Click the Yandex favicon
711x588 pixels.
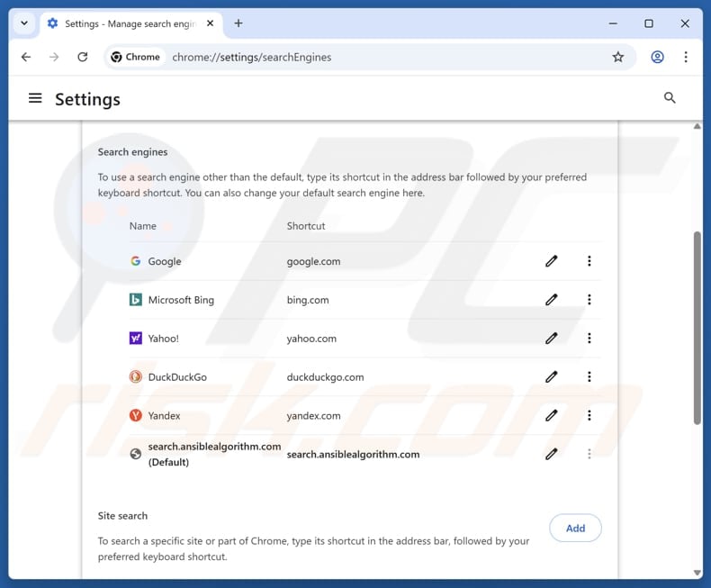click(x=135, y=415)
